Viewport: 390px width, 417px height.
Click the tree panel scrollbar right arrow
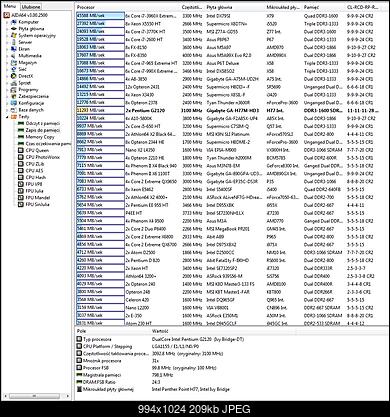pos(68,396)
